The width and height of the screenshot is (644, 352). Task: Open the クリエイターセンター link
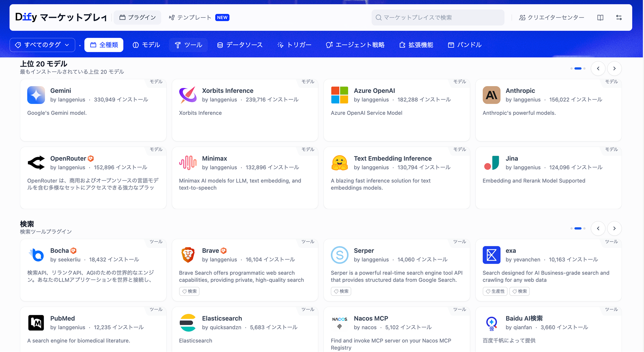pos(552,18)
